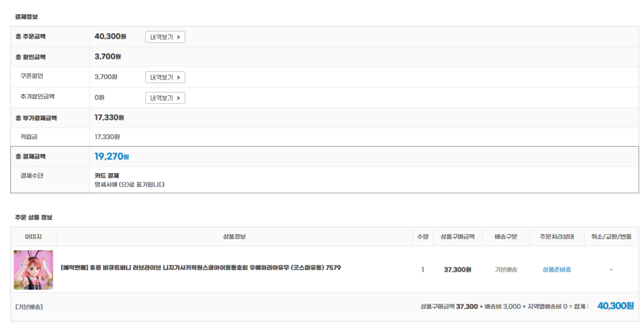Image resolution: width=644 pixels, height=329 pixels.
Task: Click the 기본배송 delivery type cell
Action: [x=506, y=269]
